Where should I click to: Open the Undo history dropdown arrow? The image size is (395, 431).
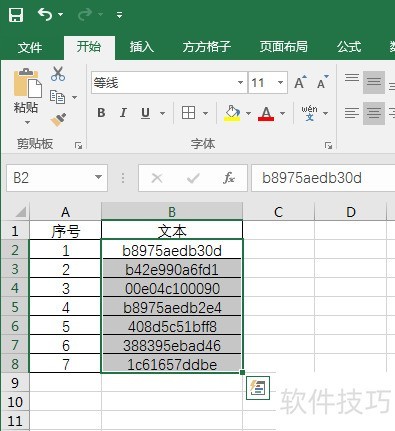[60, 14]
